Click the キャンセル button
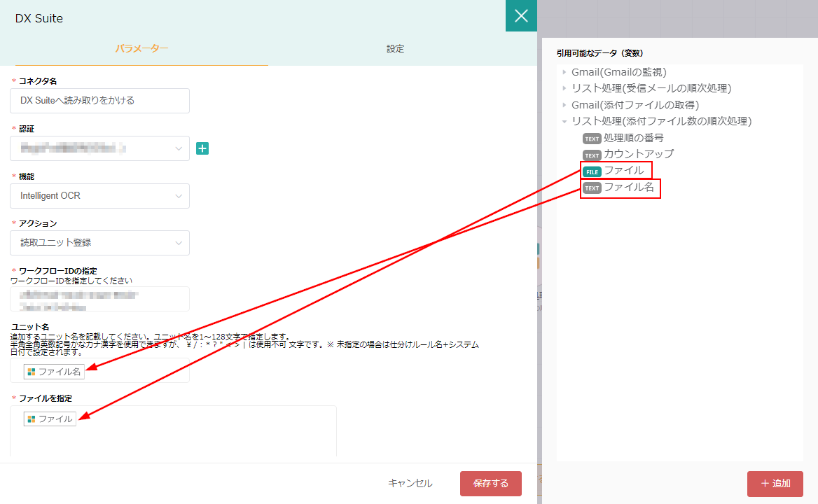This screenshot has height=504, width=818. (x=410, y=484)
